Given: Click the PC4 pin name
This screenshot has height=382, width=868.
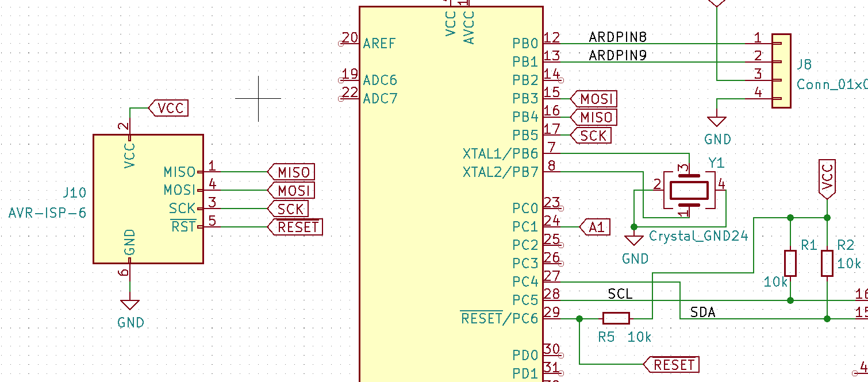Looking at the screenshot, I should point(525,282).
